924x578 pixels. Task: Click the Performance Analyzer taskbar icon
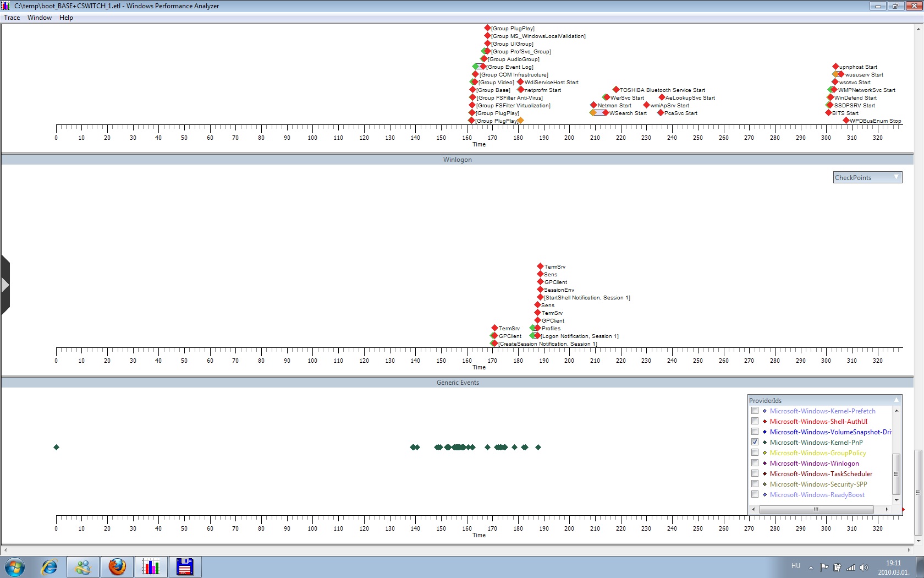151,566
